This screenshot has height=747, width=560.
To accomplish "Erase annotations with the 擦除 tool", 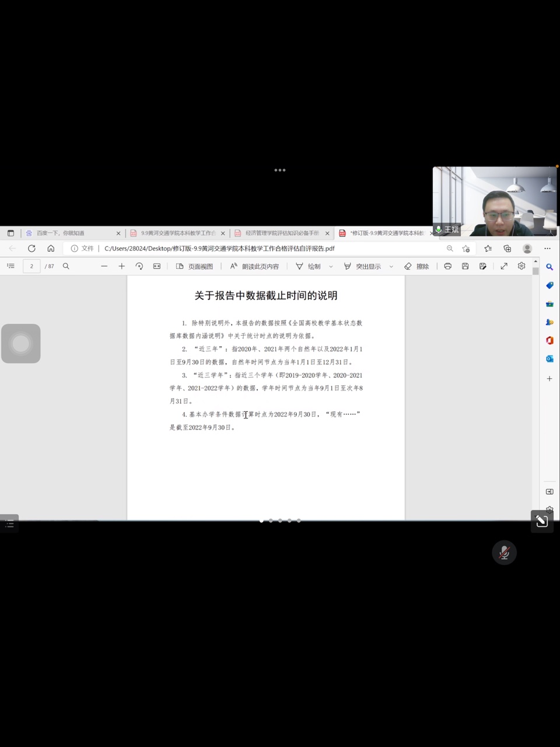I will [416, 266].
